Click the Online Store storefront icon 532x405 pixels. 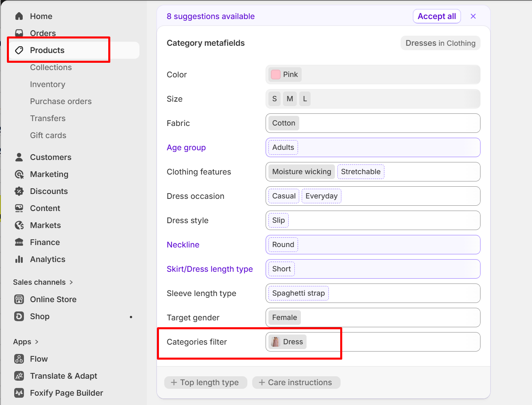point(19,299)
